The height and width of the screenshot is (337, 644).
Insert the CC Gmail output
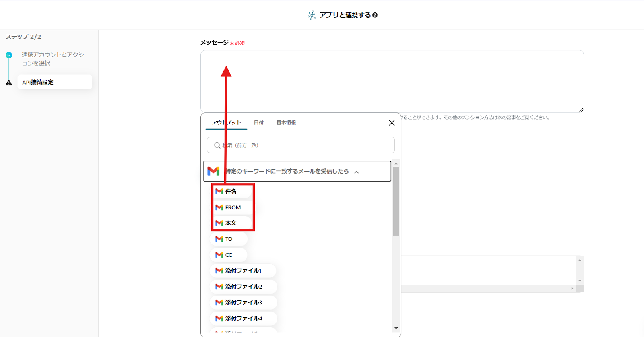(x=228, y=255)
